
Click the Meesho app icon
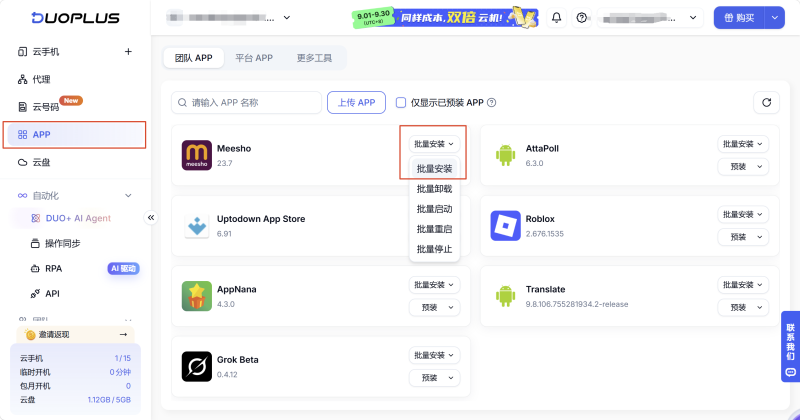196,155
